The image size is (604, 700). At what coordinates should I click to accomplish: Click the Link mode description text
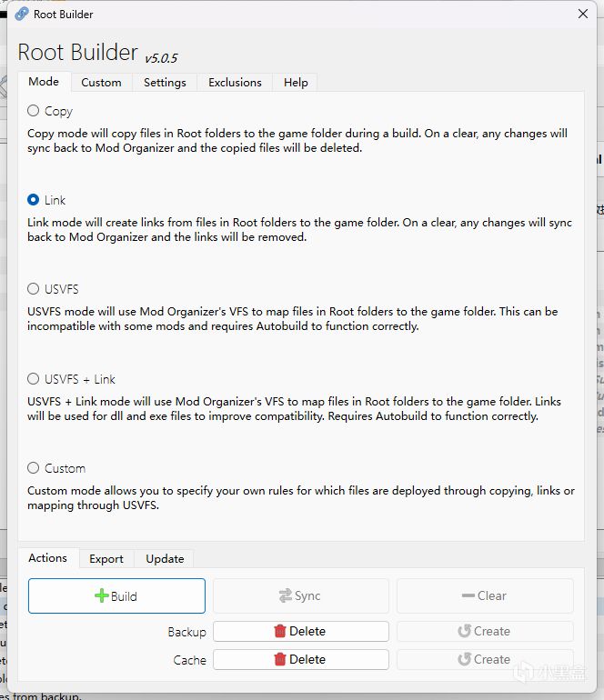[299, 229]
